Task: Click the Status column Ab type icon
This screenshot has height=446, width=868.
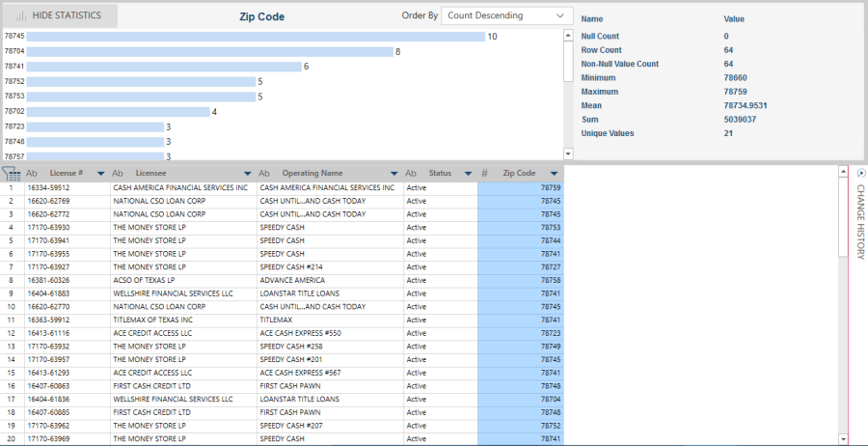Action: tap(410, 173)
